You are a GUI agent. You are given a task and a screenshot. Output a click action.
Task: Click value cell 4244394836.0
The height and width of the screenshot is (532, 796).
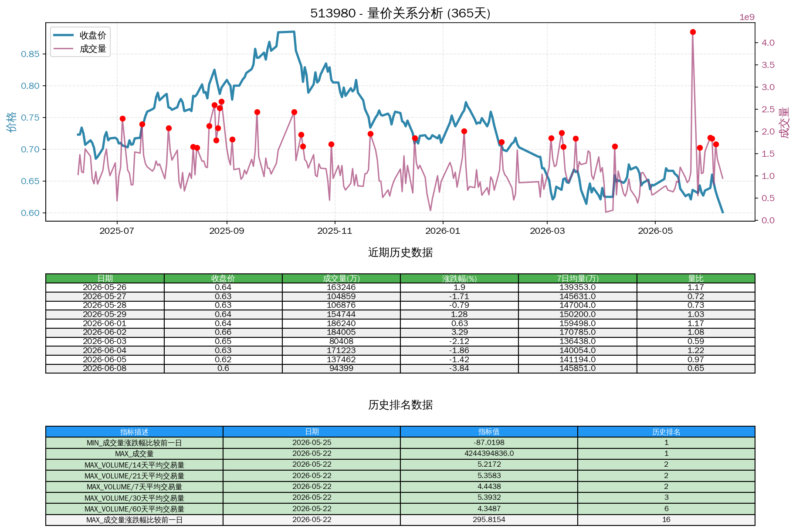489,454
